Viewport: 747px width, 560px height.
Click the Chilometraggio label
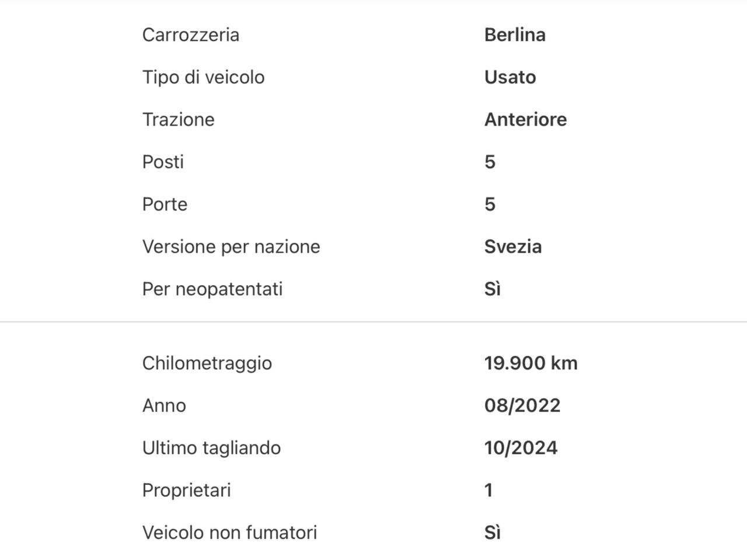[207, 363]
